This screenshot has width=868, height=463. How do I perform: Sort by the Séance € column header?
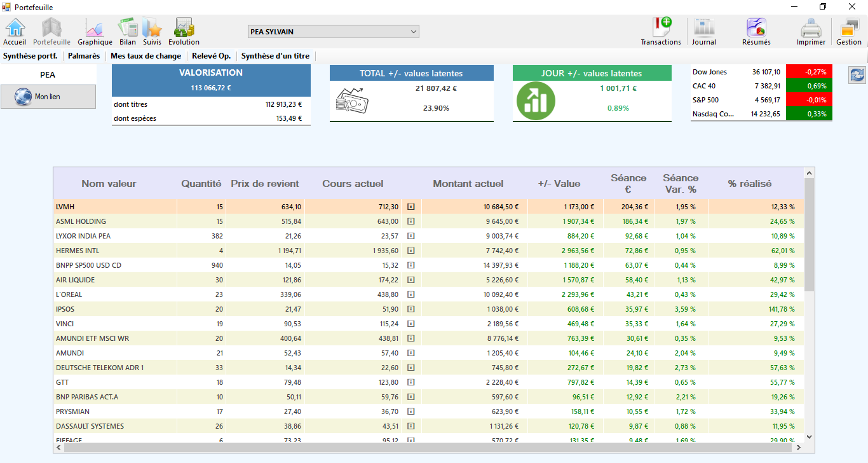[x=628, y=184]
